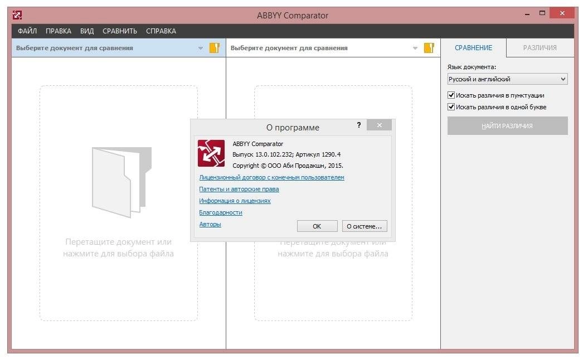The width and height of the screenshot is (588, 364).
Task: Open the Авторы link
Action: coord(210,224)
